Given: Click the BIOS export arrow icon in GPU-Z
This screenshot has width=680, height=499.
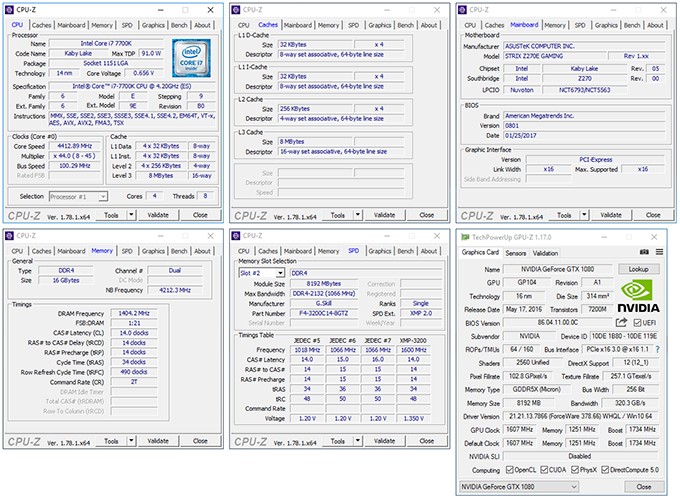Looking at the screenshot, I should coord(623,324).
